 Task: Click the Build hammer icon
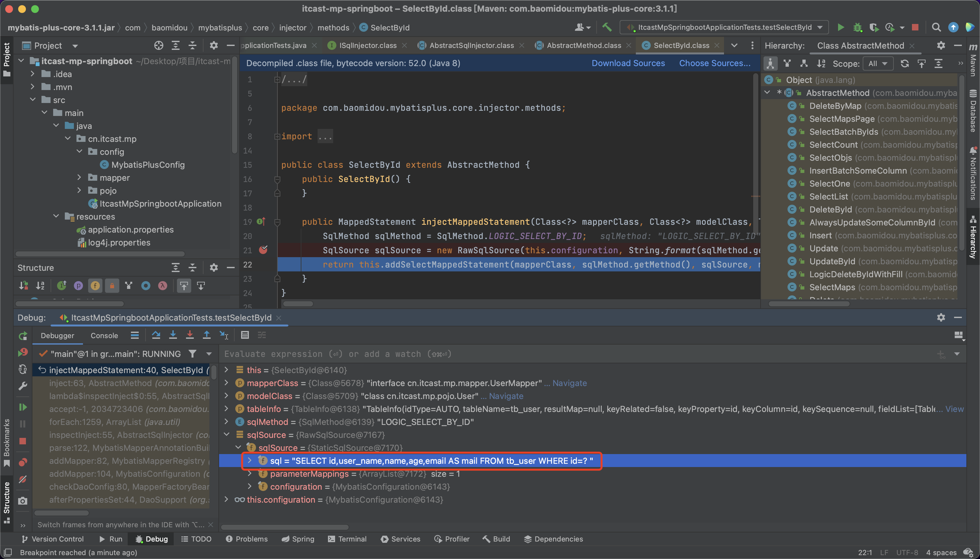pyautogui.click(x=607, y=27)
